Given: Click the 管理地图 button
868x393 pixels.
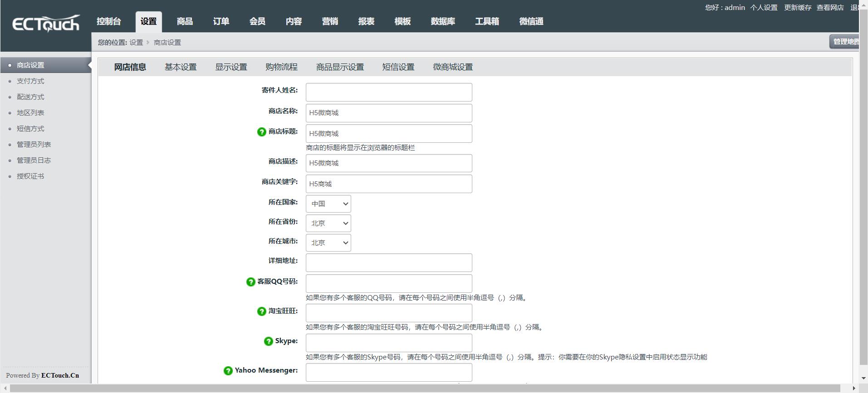Looking at the screenshot, I should point(844,42).
